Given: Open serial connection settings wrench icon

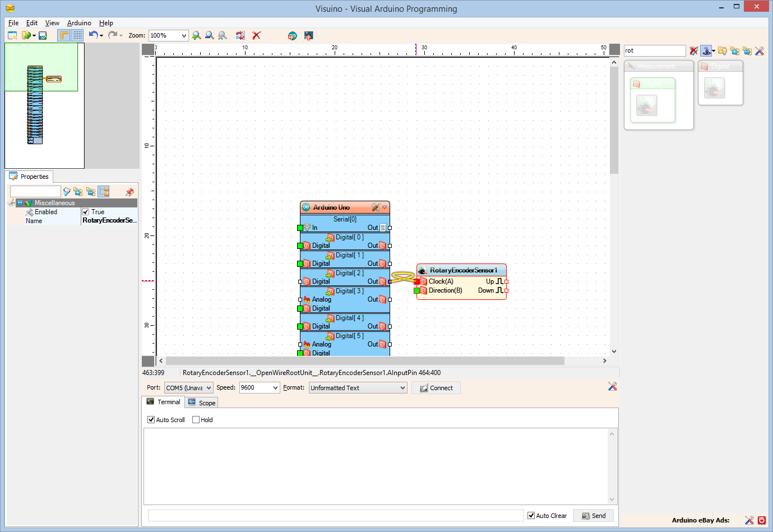Looking at the screenshot, I should coord(612,386).
